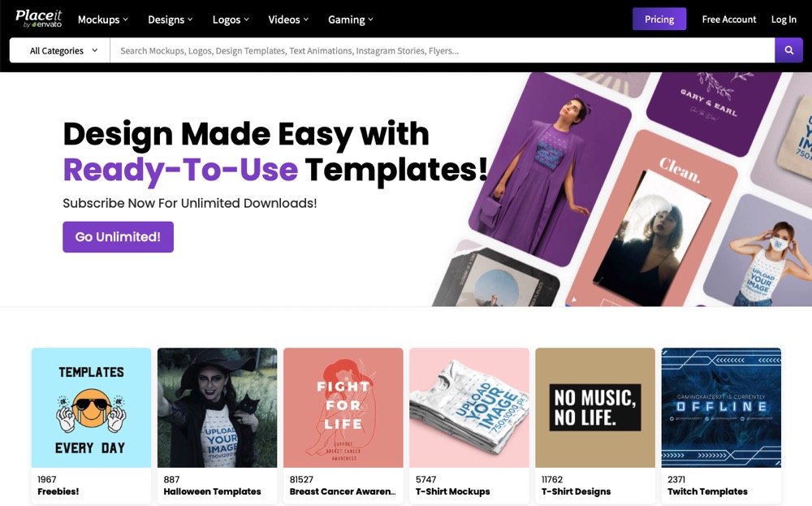This screenshot has height=506, width=812.
Task: Expand the Logos navigation menu
Action: click(x=231, y=19)
